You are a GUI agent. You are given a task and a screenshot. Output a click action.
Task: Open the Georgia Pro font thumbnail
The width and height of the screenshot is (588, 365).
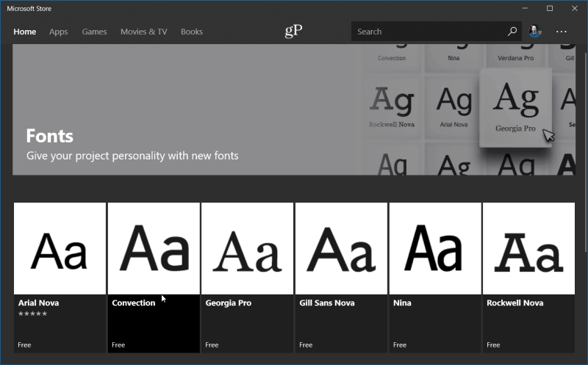coord(248,248)
